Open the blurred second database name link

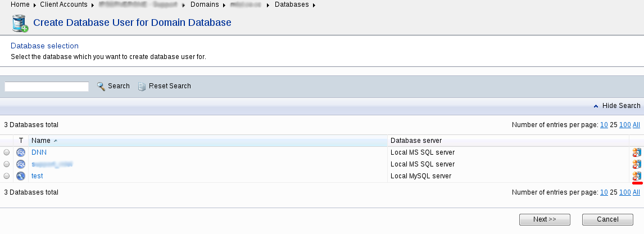coord(52,164)
